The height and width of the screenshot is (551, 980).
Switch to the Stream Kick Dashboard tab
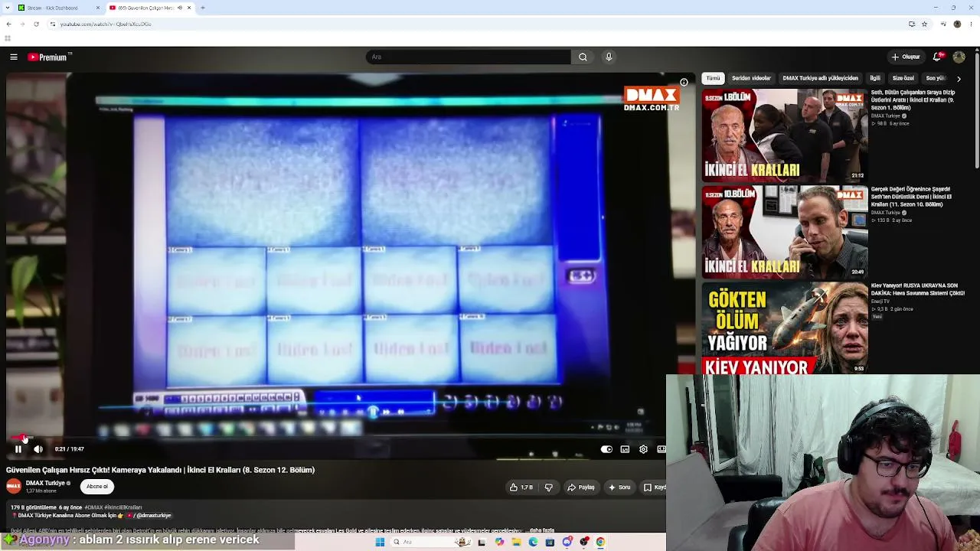coord(58,8)
